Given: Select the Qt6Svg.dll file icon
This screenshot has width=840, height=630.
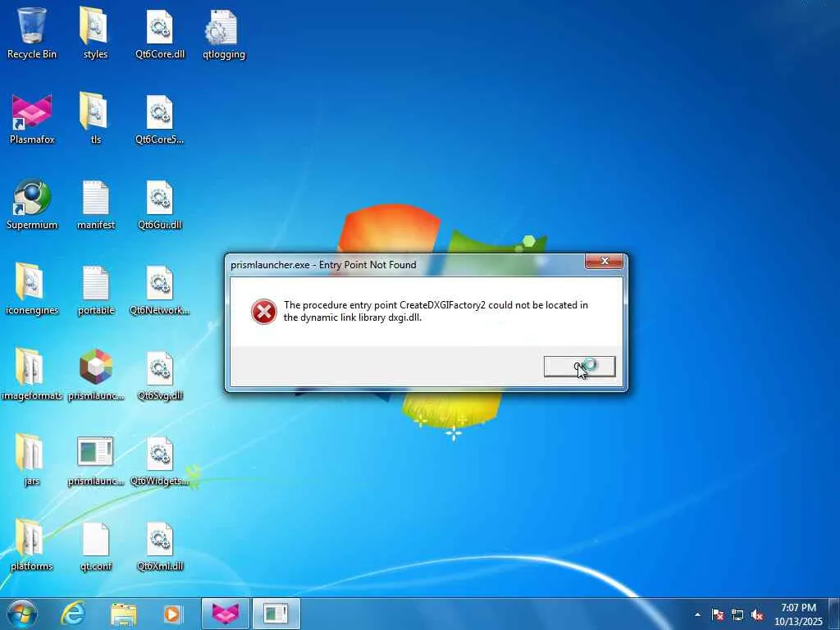Looking at the screenshot, I should pos(160,375).
